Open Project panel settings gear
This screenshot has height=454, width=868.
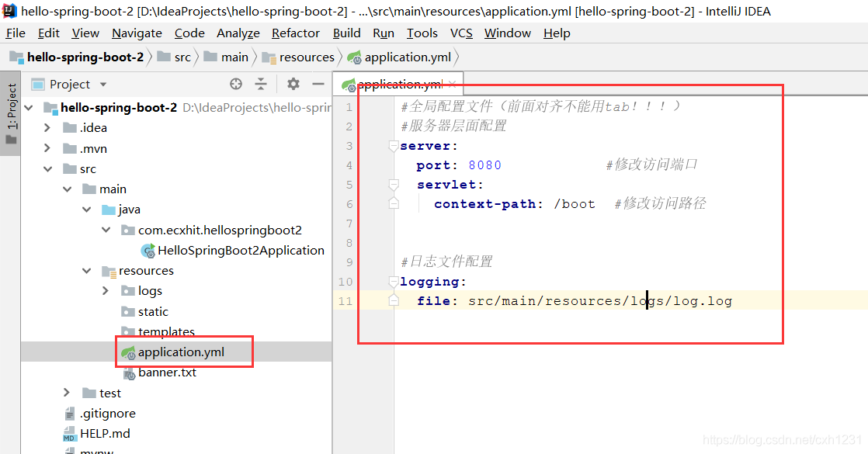[293, 84]
